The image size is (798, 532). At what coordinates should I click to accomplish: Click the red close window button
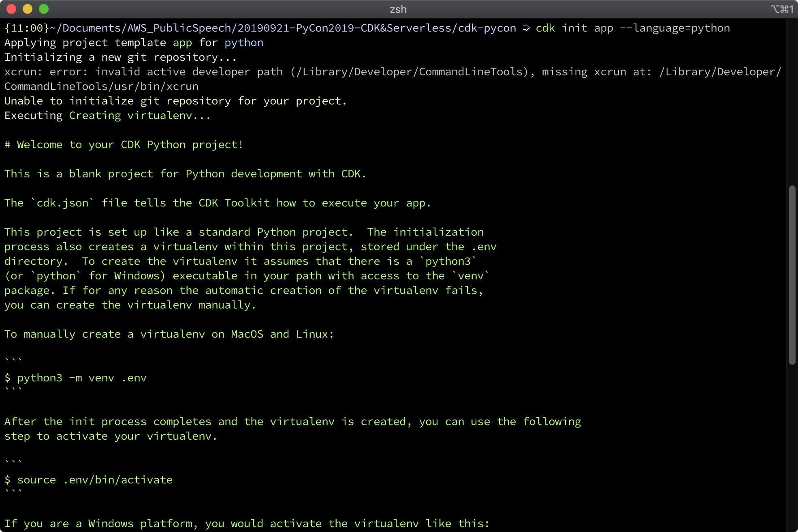[11, 9]
